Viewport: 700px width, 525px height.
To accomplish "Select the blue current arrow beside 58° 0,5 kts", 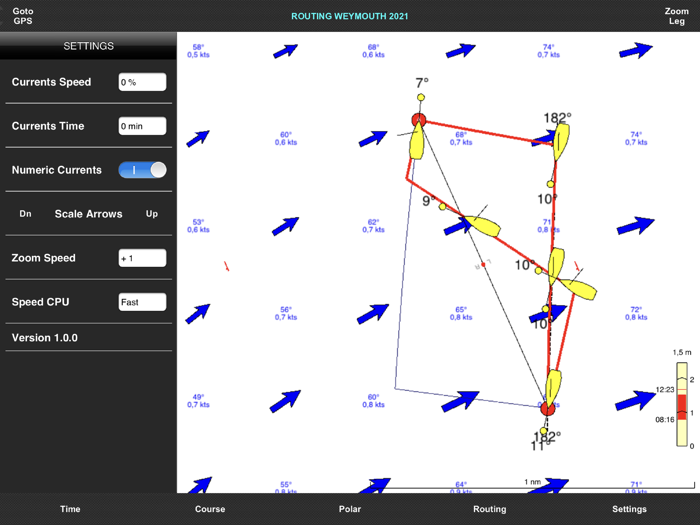I will (285, 51).
